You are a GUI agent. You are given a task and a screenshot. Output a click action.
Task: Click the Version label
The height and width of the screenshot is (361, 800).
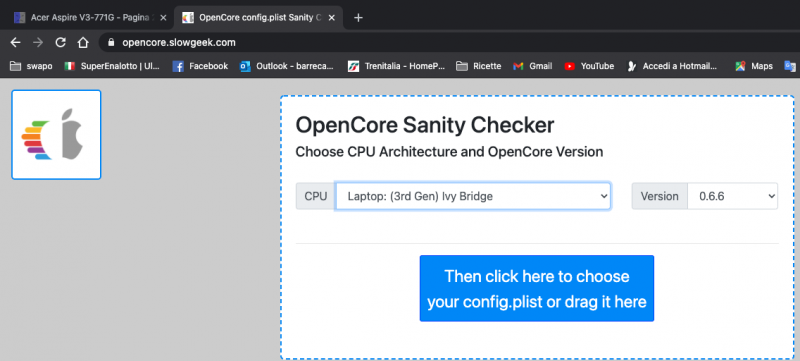(660, 196)
